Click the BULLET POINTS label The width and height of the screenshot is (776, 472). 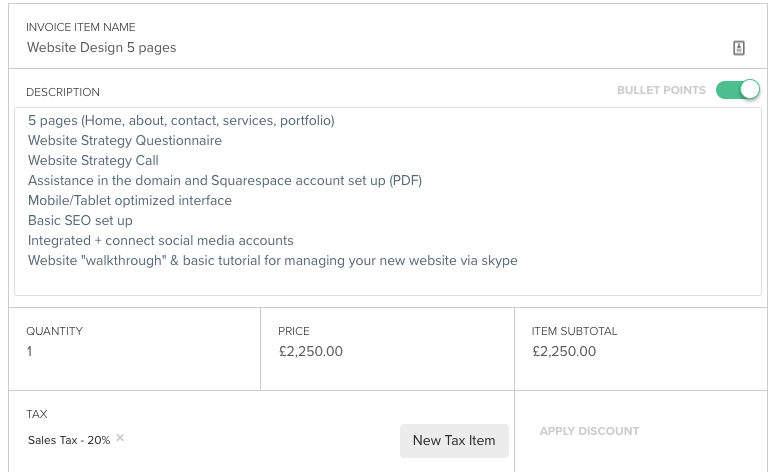pos(661,90)
